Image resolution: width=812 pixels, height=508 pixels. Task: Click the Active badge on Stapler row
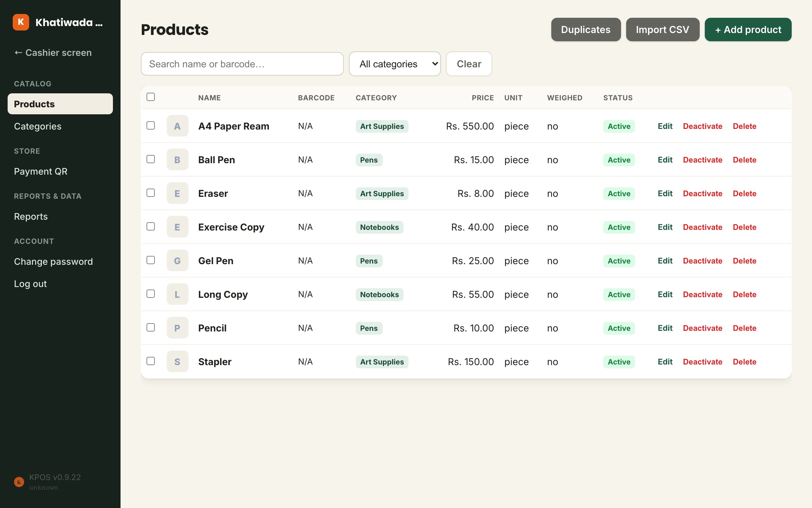[619, 362]
